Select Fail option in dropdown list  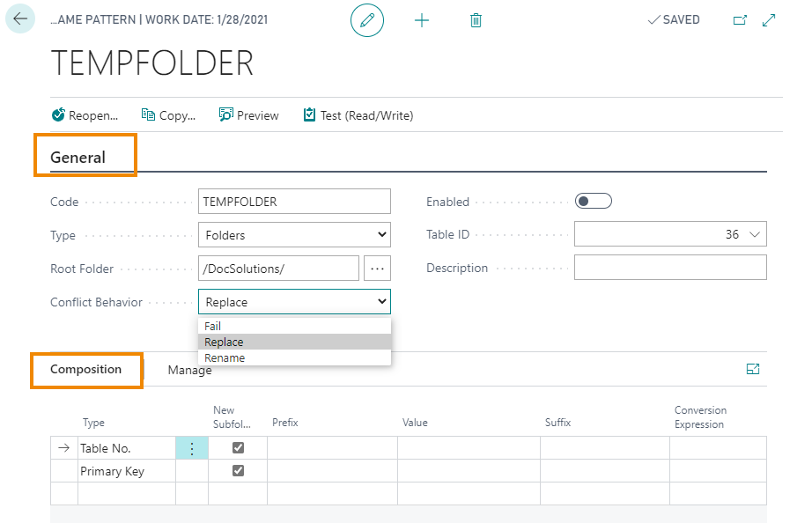tap(213, 327)
